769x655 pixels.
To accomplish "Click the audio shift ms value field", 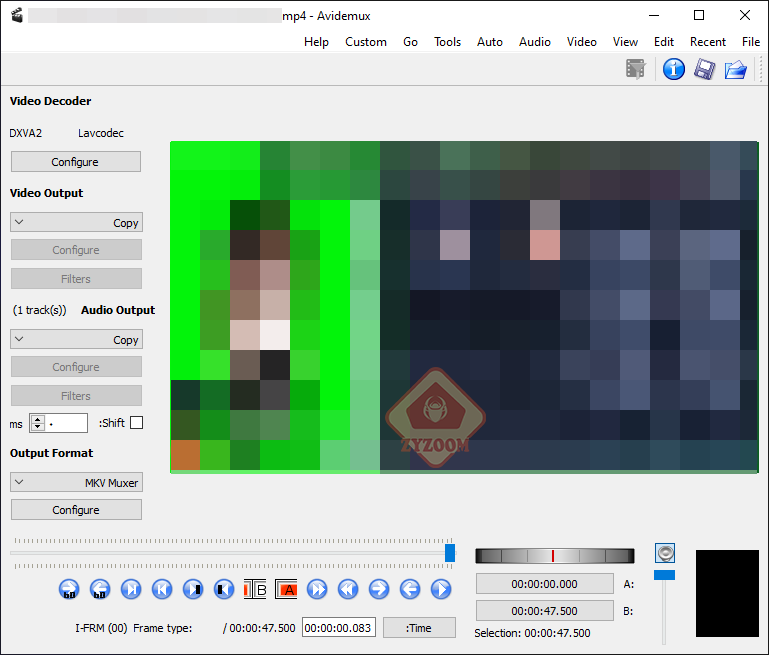I will [67, 423].
